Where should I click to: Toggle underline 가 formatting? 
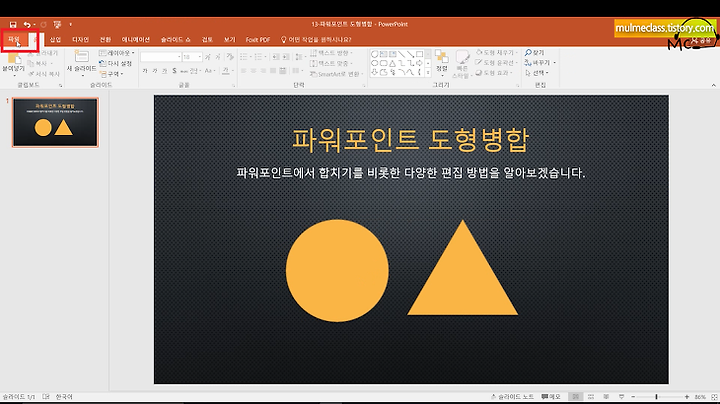click(164, 71)
